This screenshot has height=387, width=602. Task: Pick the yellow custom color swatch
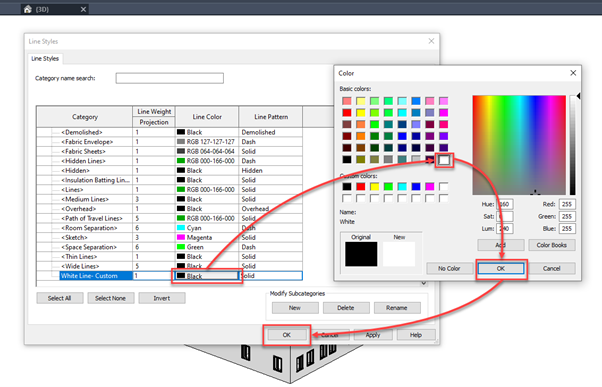374,187
